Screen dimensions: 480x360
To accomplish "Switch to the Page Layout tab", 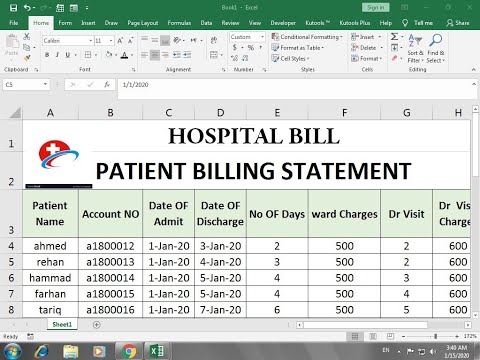I will pyautogui.click(x=143, y=23).
